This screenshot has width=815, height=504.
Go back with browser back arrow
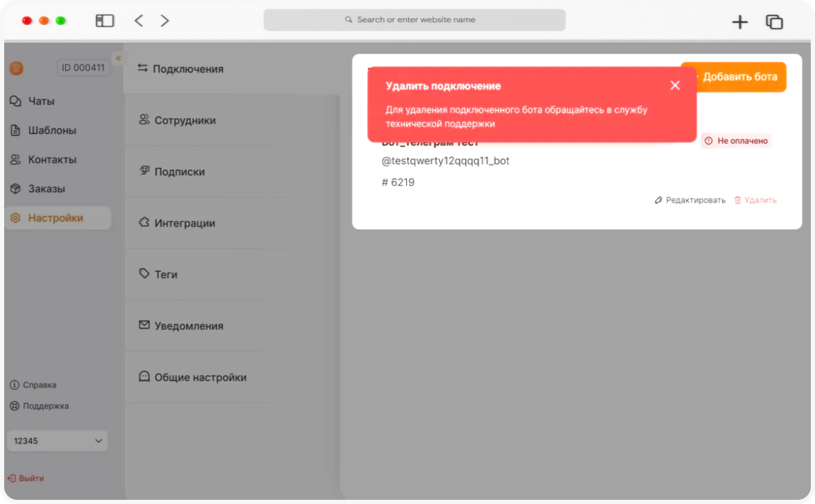[x=139, y=21]
